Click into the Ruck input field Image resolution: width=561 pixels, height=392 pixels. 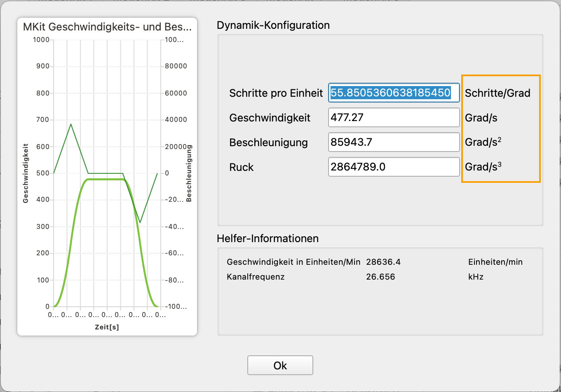[x=394, y=167]
